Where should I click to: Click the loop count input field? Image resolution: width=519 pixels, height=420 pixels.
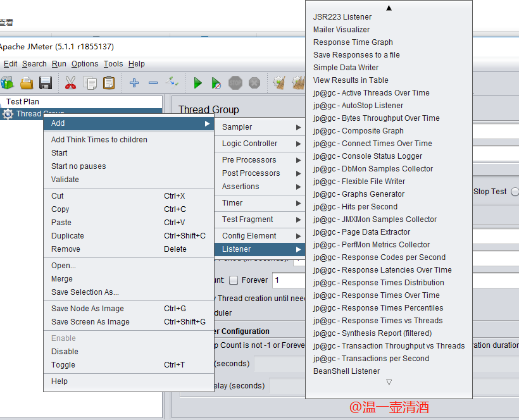click(289, 280)
